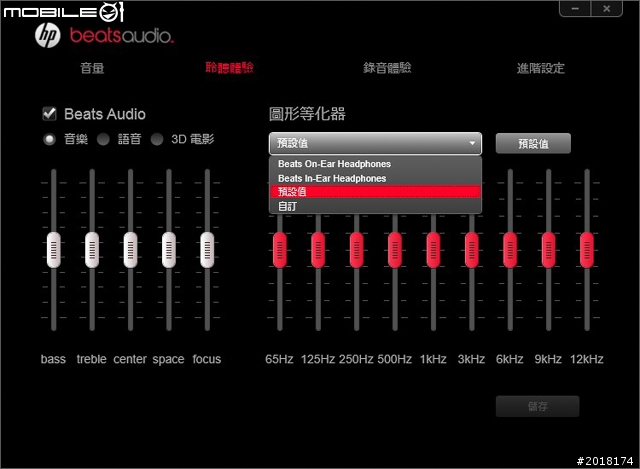Click the 3kHz equalizer slider knob
The height and width of the screenshot is (469, 640).
click(x=471, y=250)
